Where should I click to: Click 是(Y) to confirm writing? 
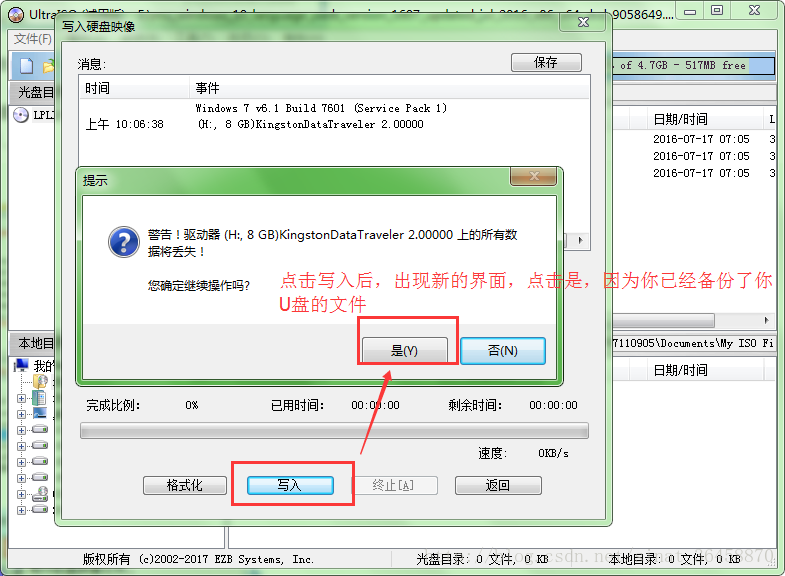click(405, 350)
